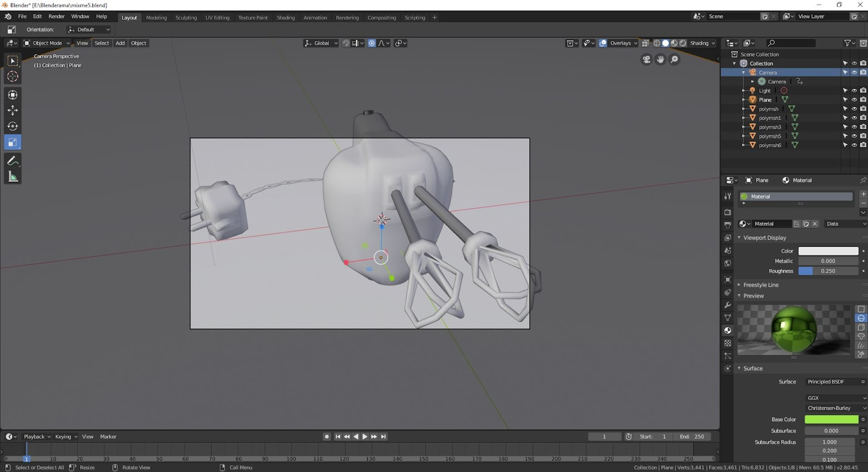Disable render visibility for polymsh1
Image resolution: width=868 pixels, height=472 pixels.
(x=862, y=117)
